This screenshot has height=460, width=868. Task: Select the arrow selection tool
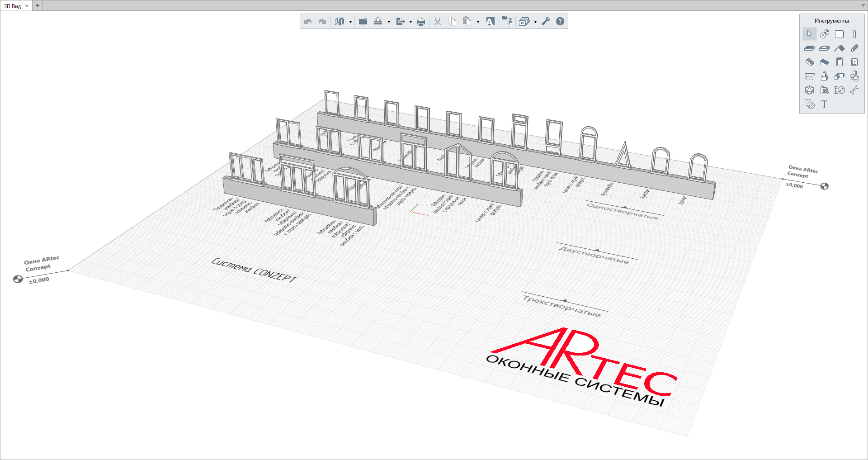coord(810,34)
